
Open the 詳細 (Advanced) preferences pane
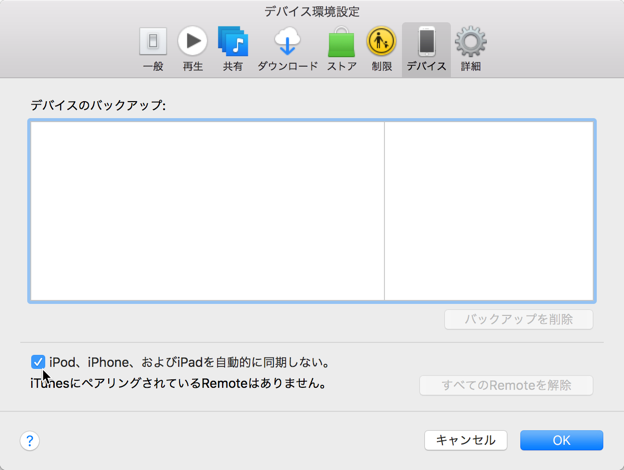471,49
